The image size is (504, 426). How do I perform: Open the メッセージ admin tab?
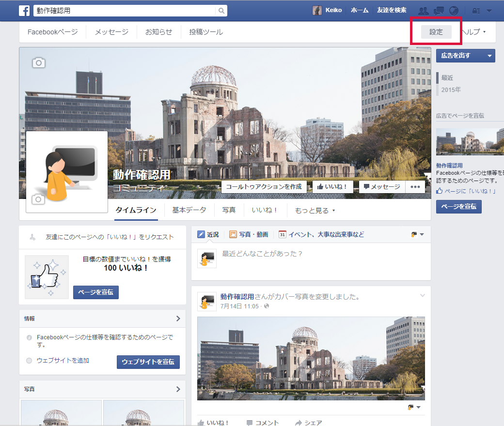pyautogui.click(x=111, y=32)
